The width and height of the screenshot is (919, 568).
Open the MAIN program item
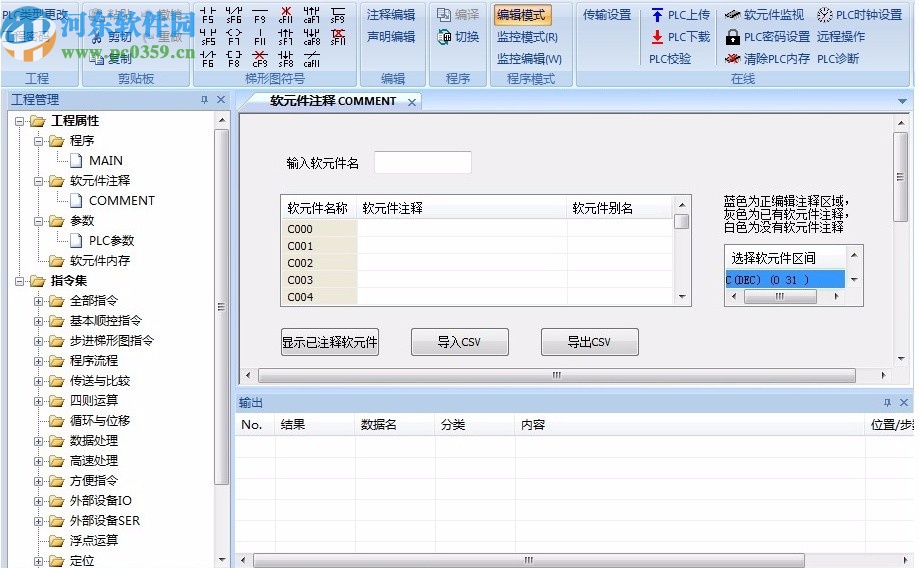(x=105, y=161)
